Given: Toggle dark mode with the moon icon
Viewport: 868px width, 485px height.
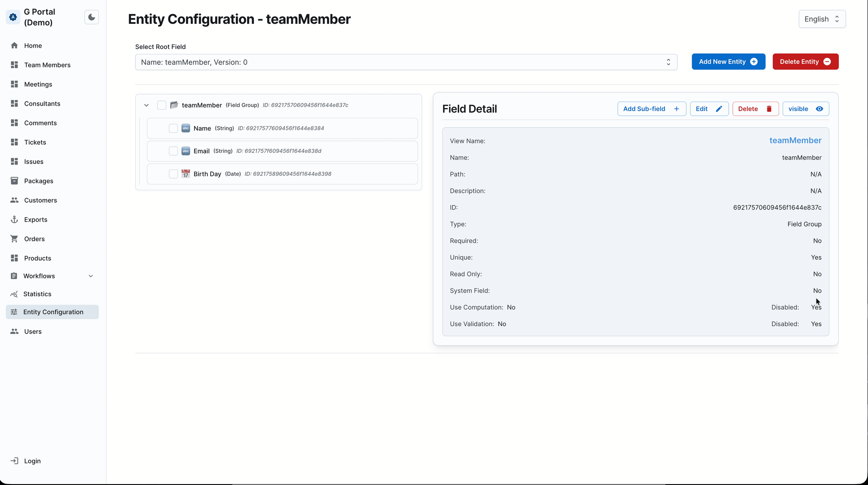Looking at the screenshot, I should point(92,17).
